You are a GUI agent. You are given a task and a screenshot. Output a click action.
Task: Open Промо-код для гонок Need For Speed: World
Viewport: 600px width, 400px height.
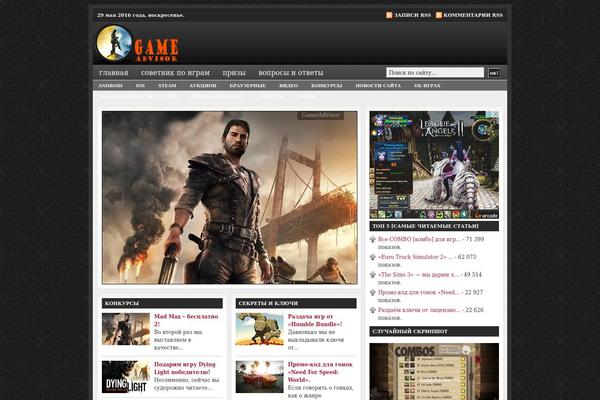(320, 372)
